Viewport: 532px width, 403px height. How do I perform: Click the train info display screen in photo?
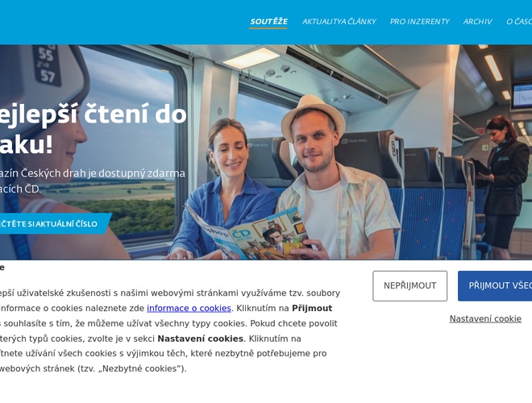pyautogui.click(x=522, y=96)
